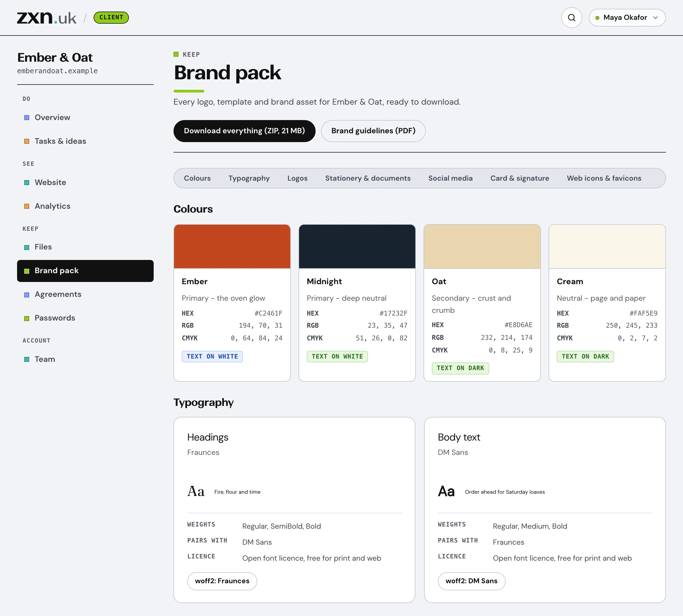Open the Agreements sidebar item
This screenshot has height=616, width=683.
click(85, 294)
